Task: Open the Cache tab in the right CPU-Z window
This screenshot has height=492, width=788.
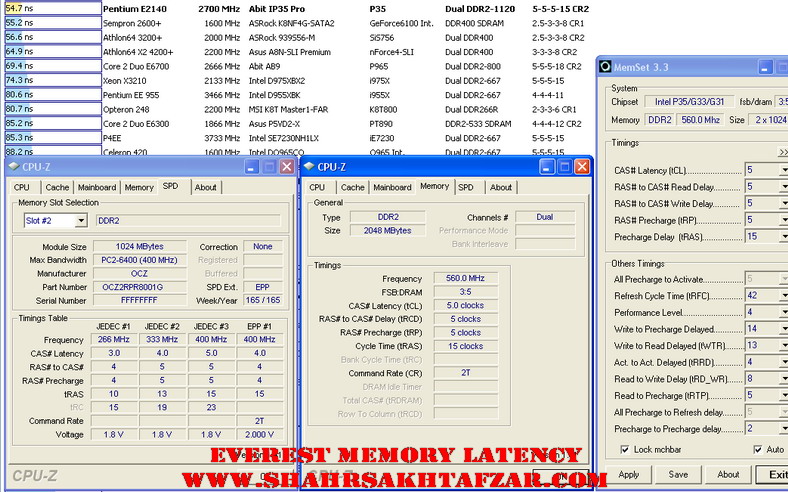Action: (352, 187)
